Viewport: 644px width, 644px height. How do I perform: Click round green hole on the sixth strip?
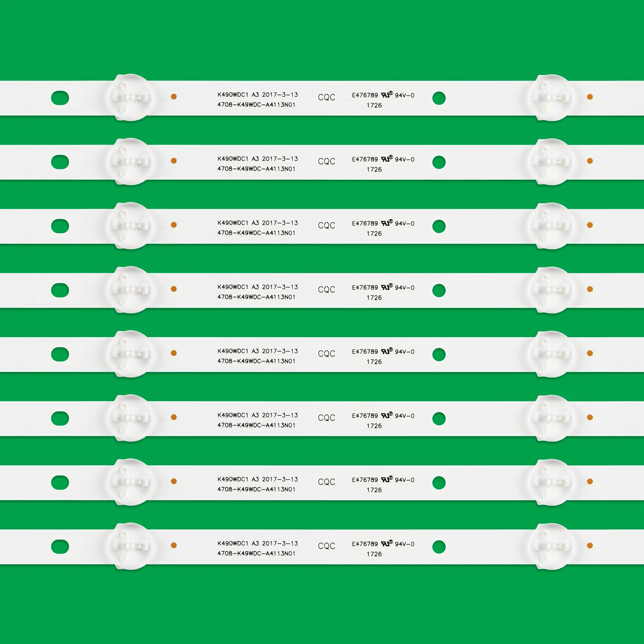(x=439, y=419)
